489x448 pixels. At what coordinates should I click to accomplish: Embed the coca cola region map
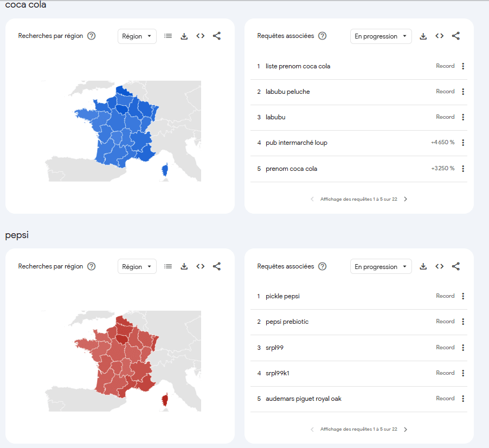click(x=201, y=36)
